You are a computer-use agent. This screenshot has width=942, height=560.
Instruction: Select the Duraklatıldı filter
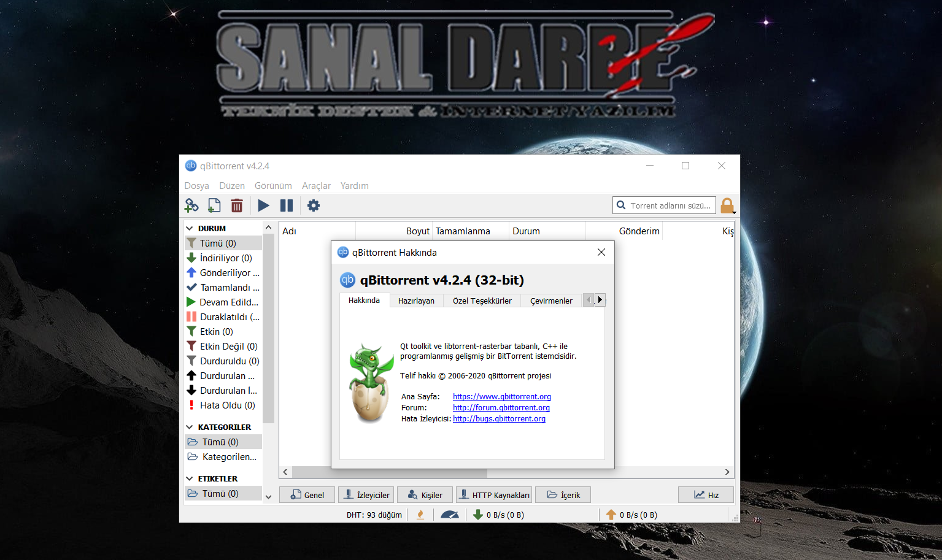pyautogui.click(x=223, y=316)
